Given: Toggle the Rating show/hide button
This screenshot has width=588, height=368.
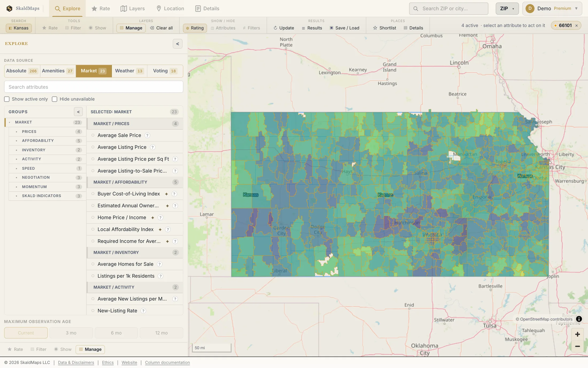Looking at the screenshot, I should click(x=195, y=28).
